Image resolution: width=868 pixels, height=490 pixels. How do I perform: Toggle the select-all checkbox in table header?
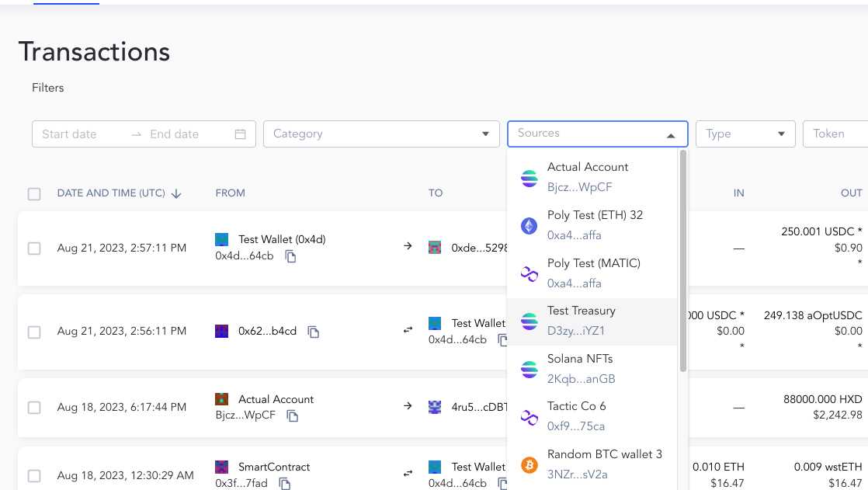[34, 193]
